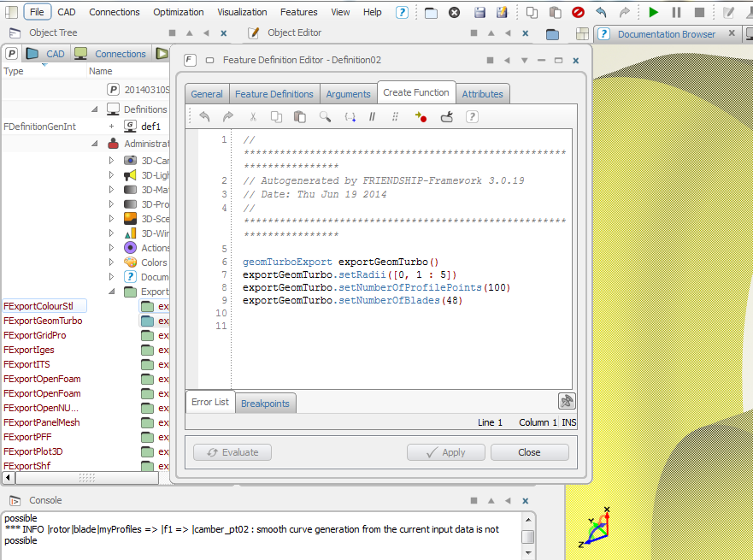The width and height of the screenshot is (753, 560).
Task: Click the Paste icon in the editor toolbar
Action: [x=300, y=116]
